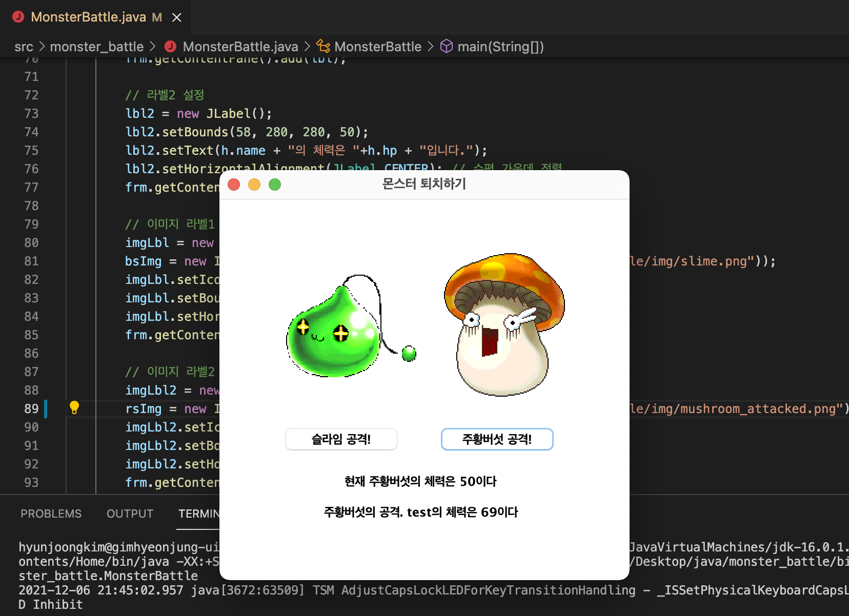Click the M modified marker in the tab
This screenshot has height=616, width=849.
[x=157, y=17]
